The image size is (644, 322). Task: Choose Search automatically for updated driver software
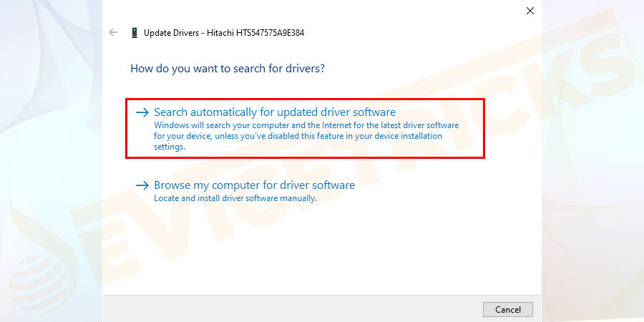[x=305, y=129]
